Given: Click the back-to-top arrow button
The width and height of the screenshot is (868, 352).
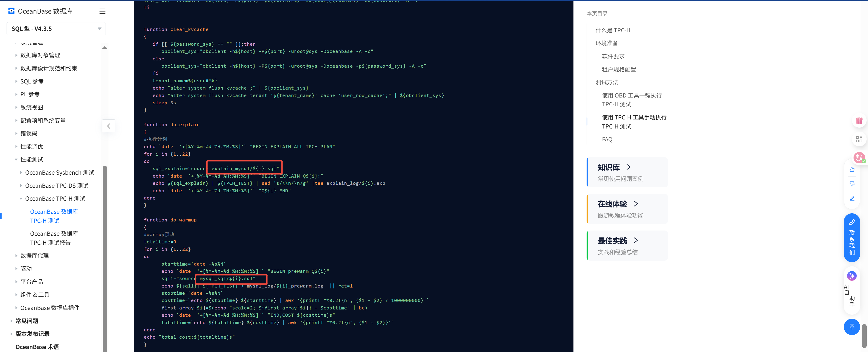Looking at the screenshot, I should 851,327.
